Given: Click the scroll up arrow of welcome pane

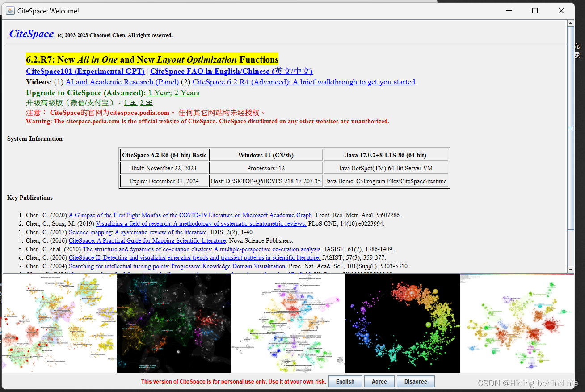Looking at the screenshot, I should point(571,23).
